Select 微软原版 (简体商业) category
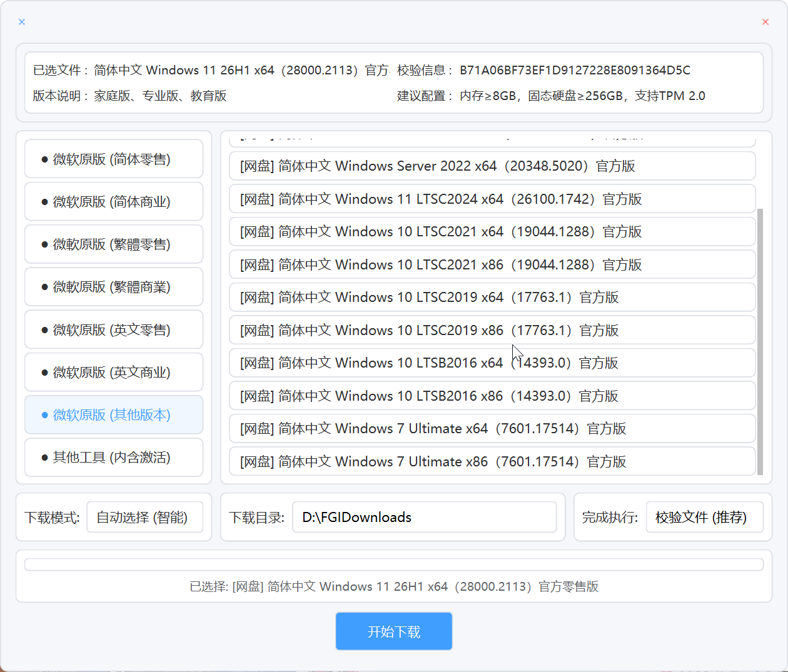This screenshot has width=788, height=672. (114, 201)
